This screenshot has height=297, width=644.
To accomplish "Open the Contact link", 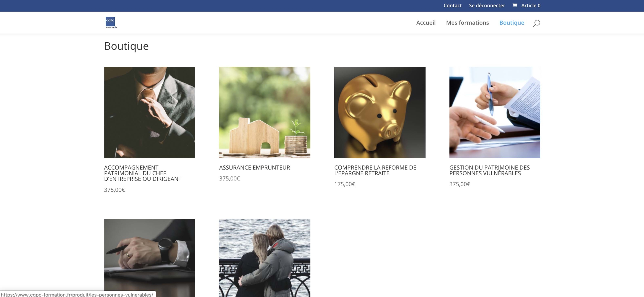I will (x=453, y=6).
